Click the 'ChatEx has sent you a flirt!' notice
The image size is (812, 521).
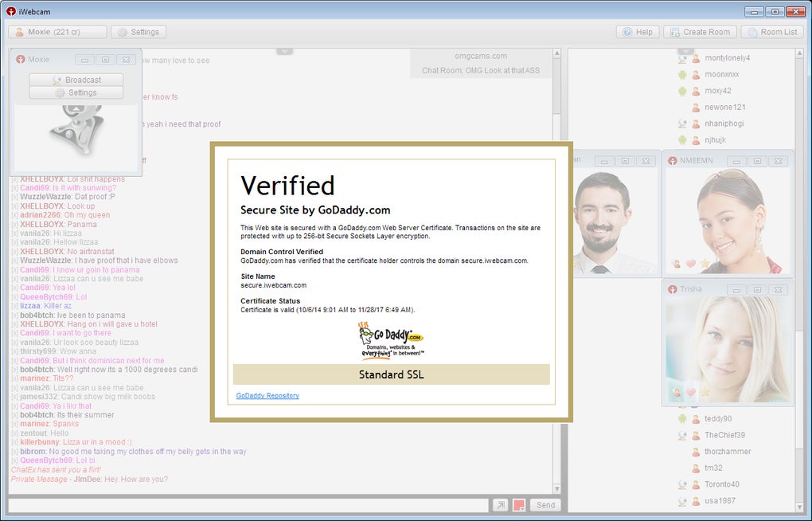coord(56,470)
